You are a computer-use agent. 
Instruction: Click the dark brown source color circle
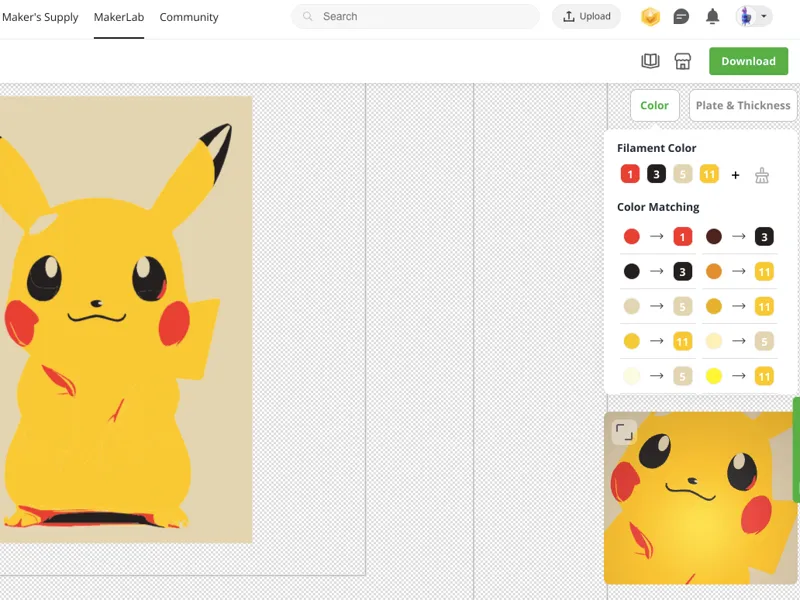pyautogui.click(x=714, y=236)
